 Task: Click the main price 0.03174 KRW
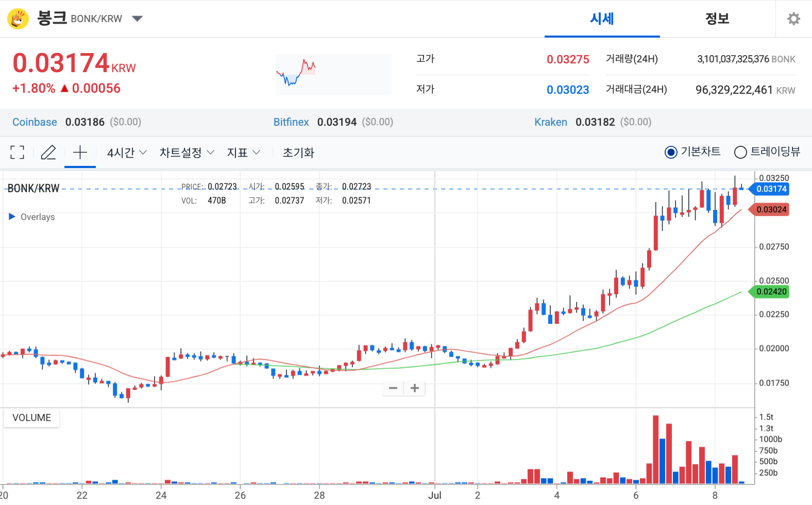click(74, 63)
